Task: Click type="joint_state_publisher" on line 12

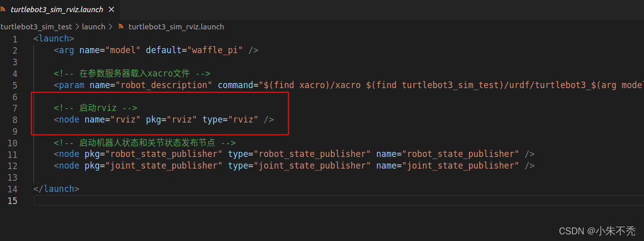Action: pos(299,166)
